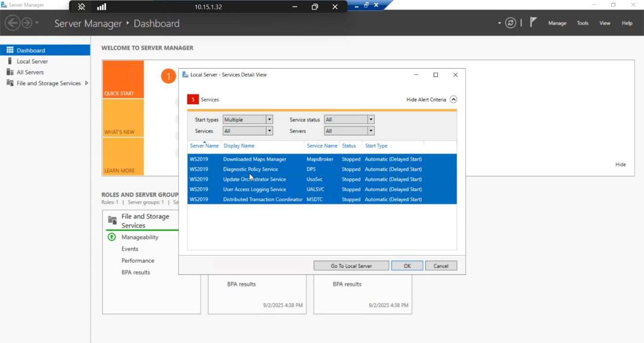Viewport: 644px width, 343px height.
Task: Select the LEARN MORE tile
Action: [x=123, y=157]
